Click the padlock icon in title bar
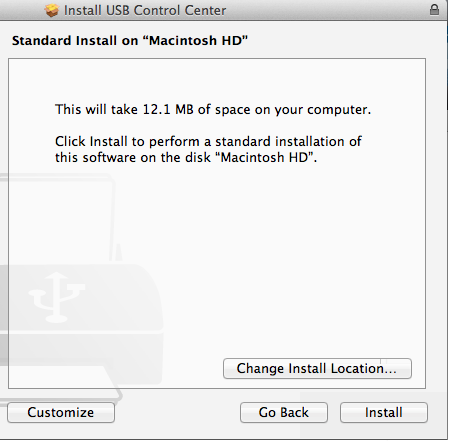 coord(434,10)
